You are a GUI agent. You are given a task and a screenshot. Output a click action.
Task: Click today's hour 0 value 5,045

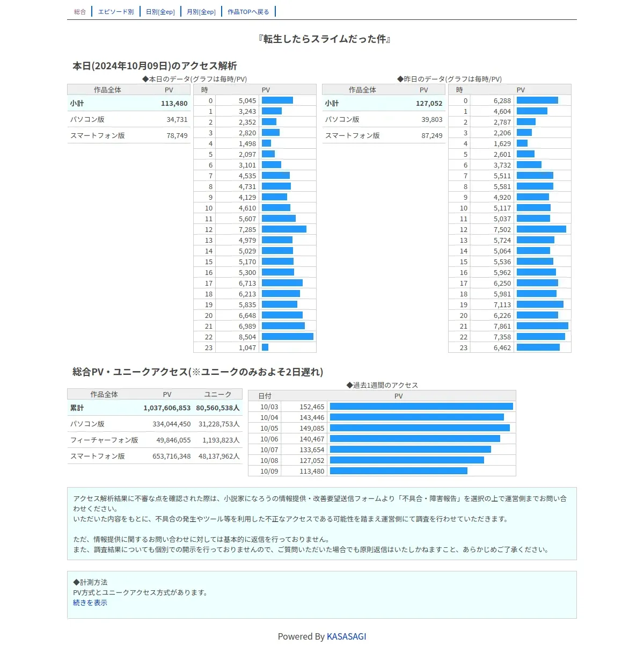click(x=247, y=101)
